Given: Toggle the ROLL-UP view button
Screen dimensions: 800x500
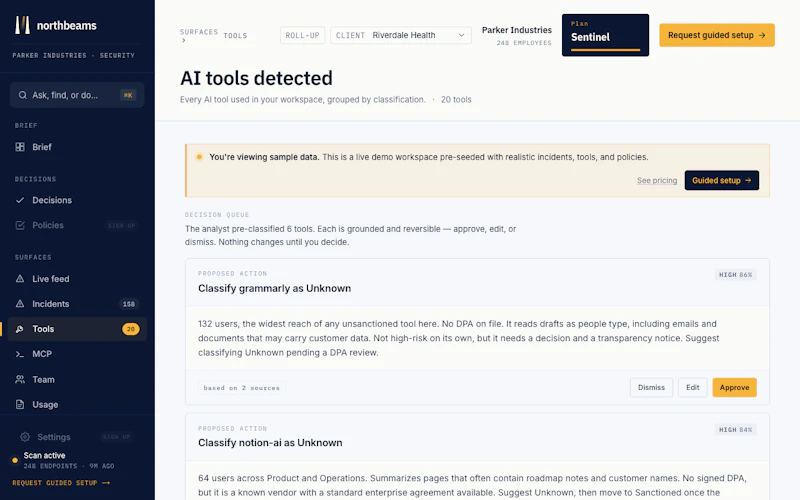Looking at the screenshot, I should coord(303,35).
